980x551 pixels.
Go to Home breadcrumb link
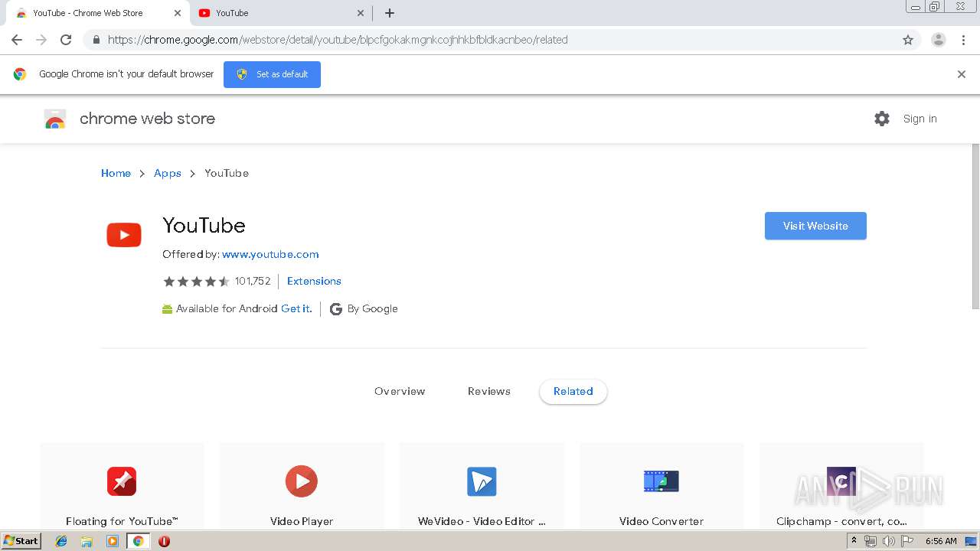(x=116, y=173)
